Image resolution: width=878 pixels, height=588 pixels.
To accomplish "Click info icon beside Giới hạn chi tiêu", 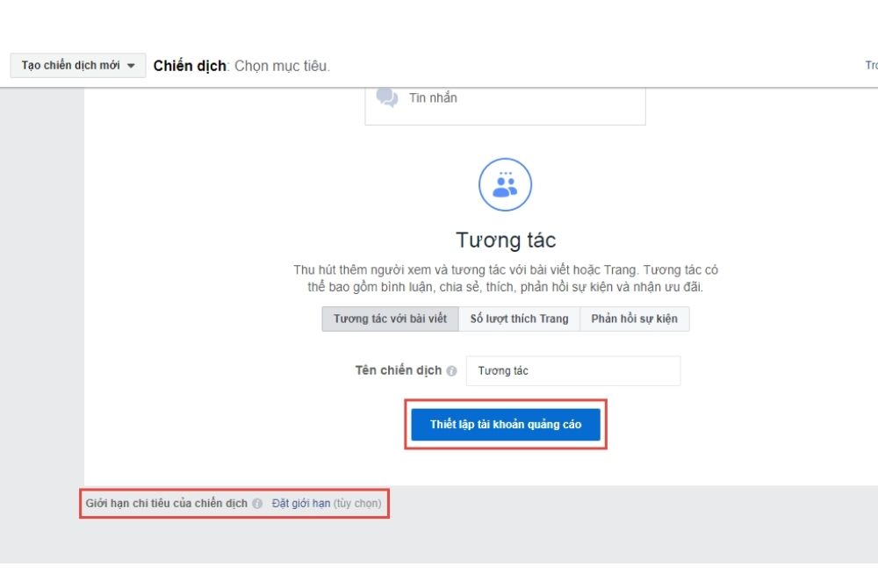I will 257,504.
